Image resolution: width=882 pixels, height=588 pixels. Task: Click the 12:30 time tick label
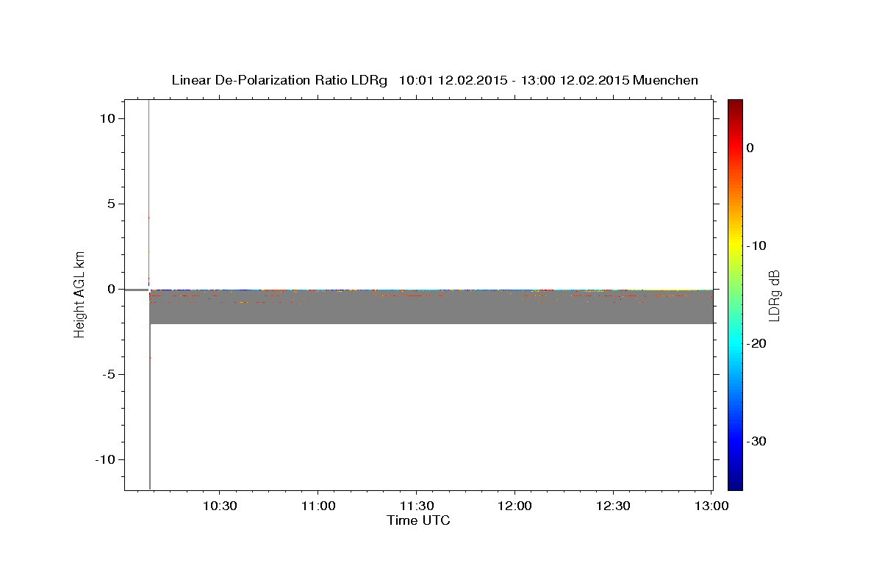point(614,506)
